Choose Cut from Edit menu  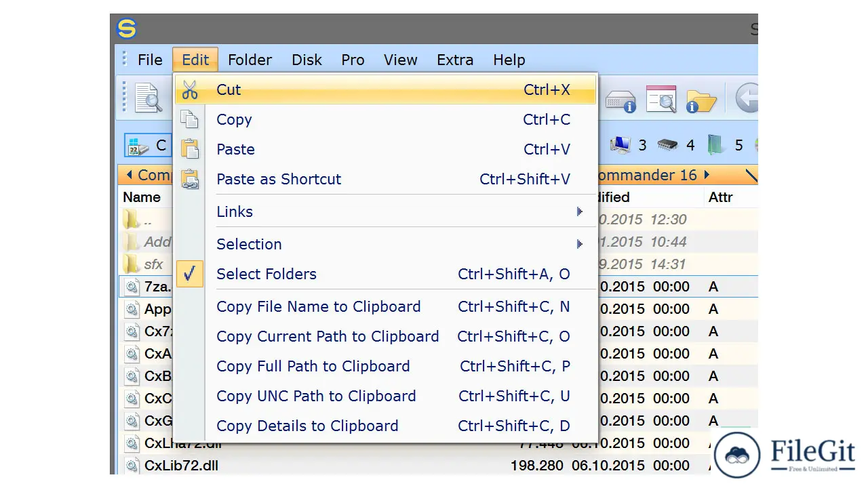(385, 89)
